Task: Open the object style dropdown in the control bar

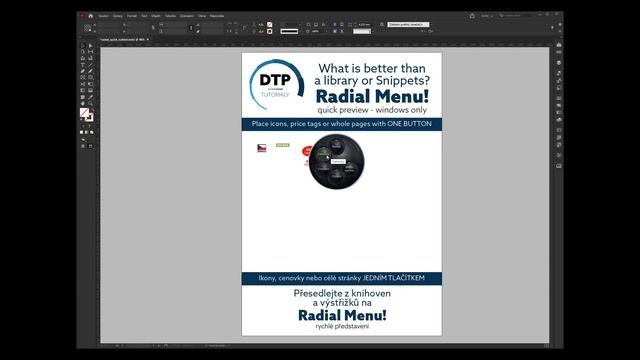Action: click(x=408, y=24)
